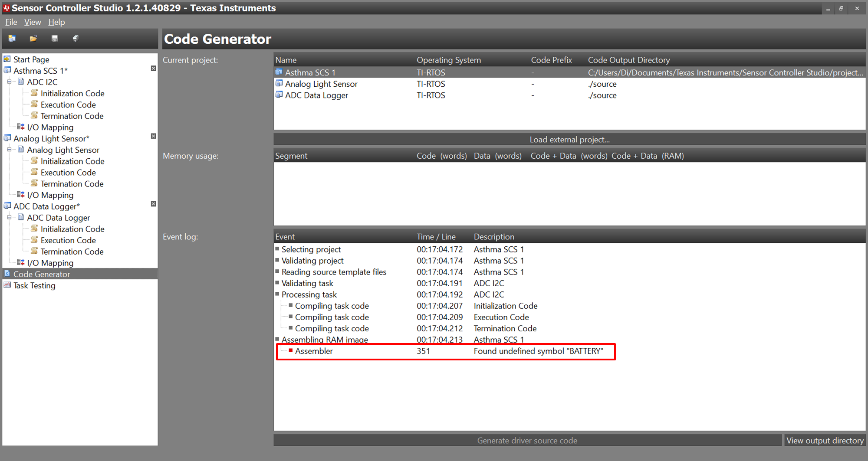Select the Code Generator sidebar entry

click(42, 274)
